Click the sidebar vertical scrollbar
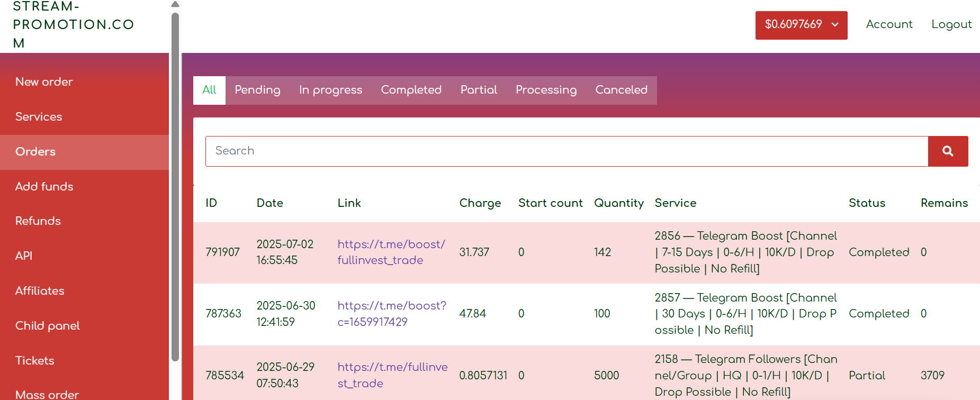980x400 pixels. click(x=175, y=186)
